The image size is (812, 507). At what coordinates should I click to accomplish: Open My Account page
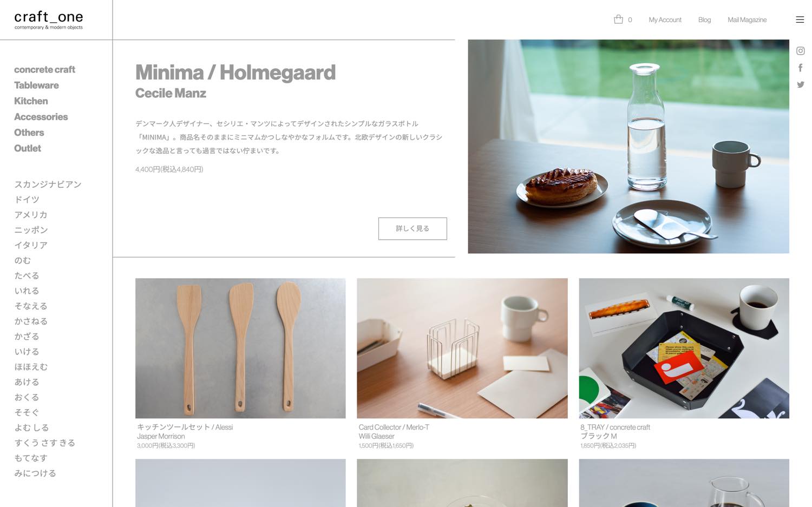665,20
